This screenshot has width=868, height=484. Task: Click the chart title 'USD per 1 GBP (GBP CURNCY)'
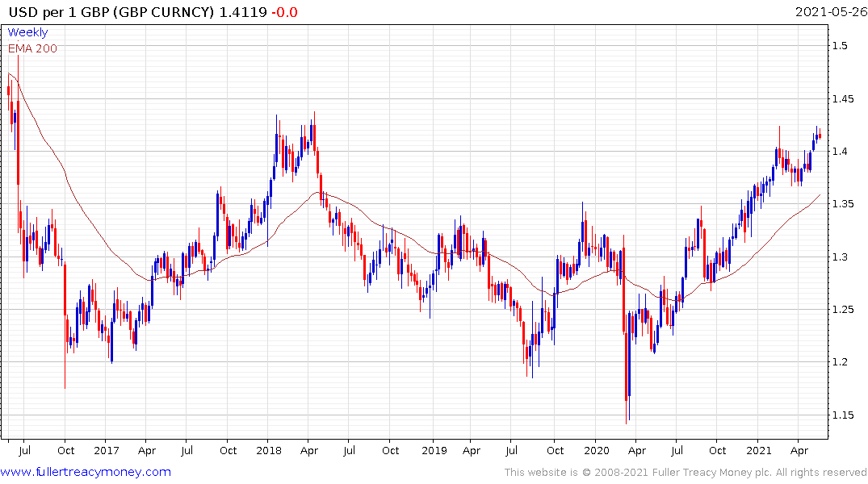[111, 12]
